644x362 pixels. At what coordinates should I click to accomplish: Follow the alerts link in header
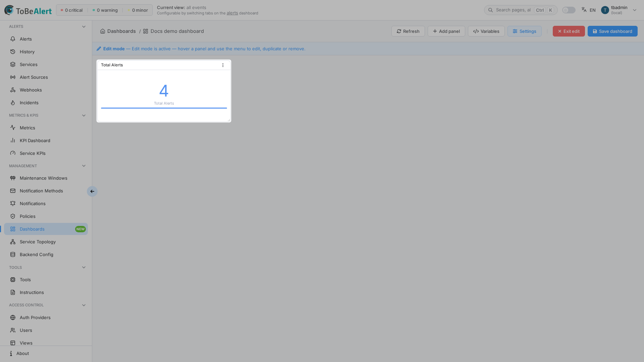pyautogui.click(x=232, y=13)
